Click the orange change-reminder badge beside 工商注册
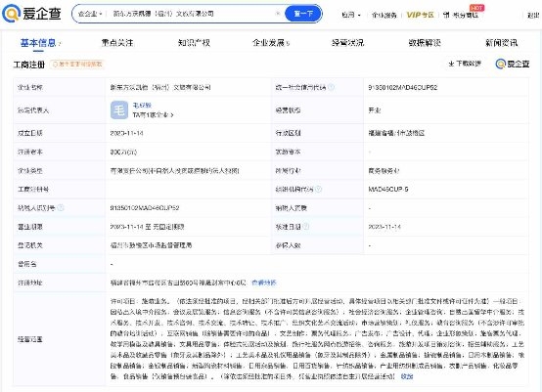The width and height of the screenshot is (542, 392). (77, 65)
